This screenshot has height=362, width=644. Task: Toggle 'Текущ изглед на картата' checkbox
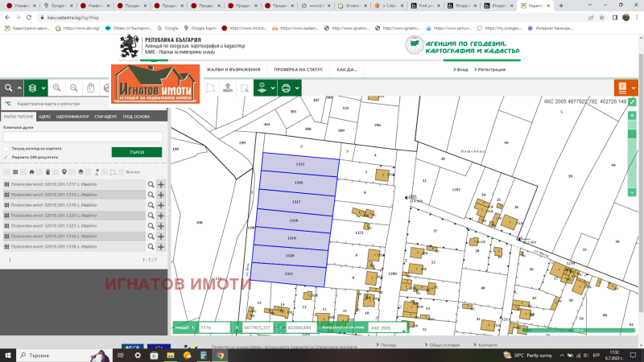pyautogui.click(x=6, y=149)
